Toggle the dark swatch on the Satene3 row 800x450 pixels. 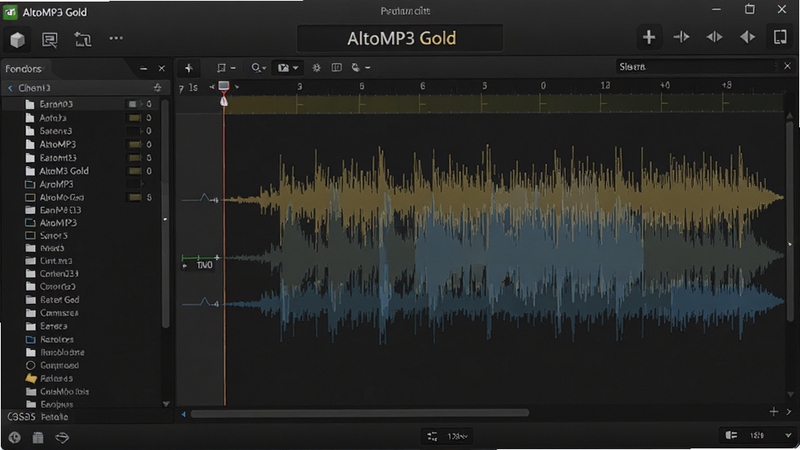pyautogui.click(x=134, y=131)
